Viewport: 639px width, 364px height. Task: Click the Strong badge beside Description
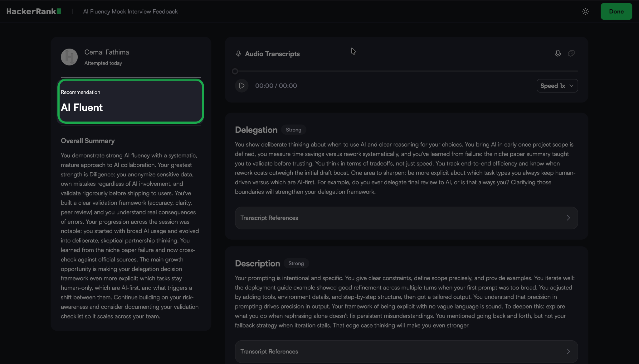(296, 263)
